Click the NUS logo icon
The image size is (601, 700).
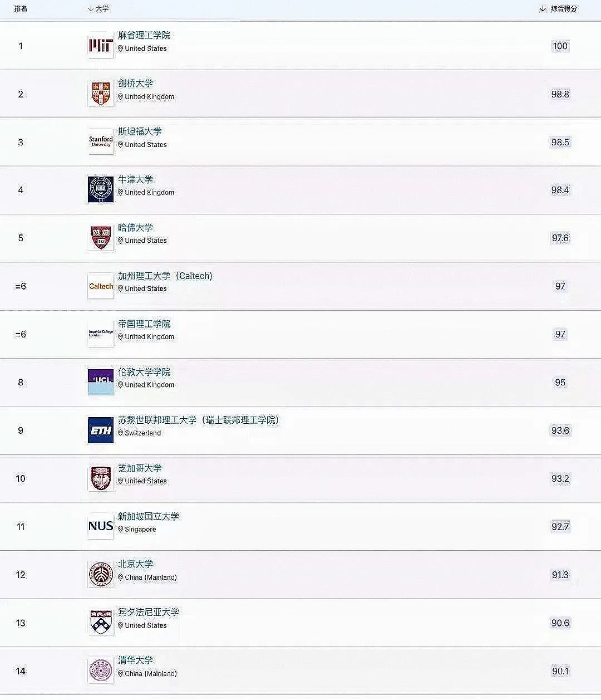101,526
